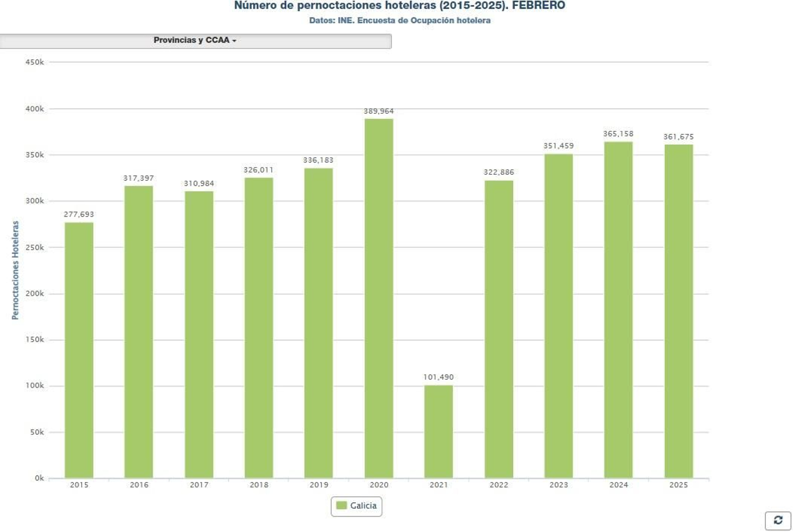Select the subtitle citing INE data source
Screen dimensions: 793x532
(x=399, y=21)
